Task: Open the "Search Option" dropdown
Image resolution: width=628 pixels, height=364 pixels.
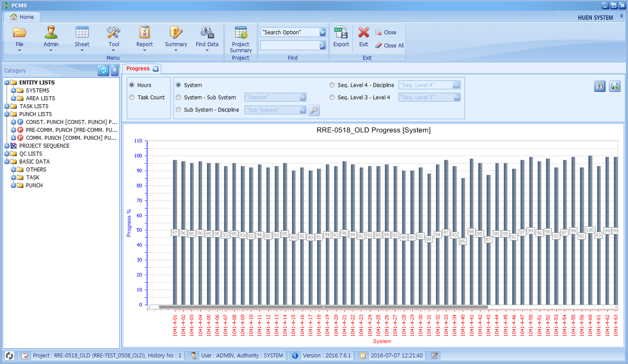Action: [x=322, y=32]
